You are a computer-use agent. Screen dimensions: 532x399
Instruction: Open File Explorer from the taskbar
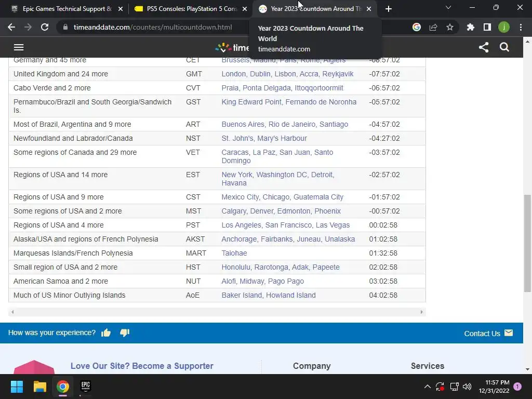[x=39, y=387]
